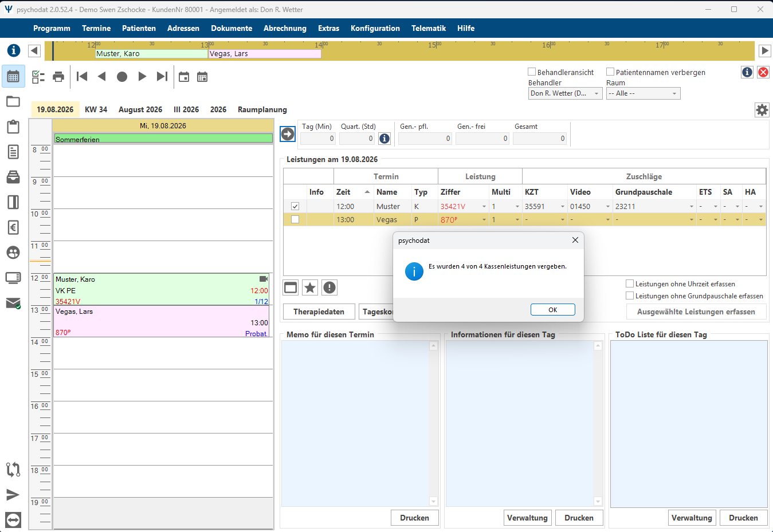This screenshot has width=773, height=532.
Task: Jump to last entry with skip-forward arrow
Action: 162,77
